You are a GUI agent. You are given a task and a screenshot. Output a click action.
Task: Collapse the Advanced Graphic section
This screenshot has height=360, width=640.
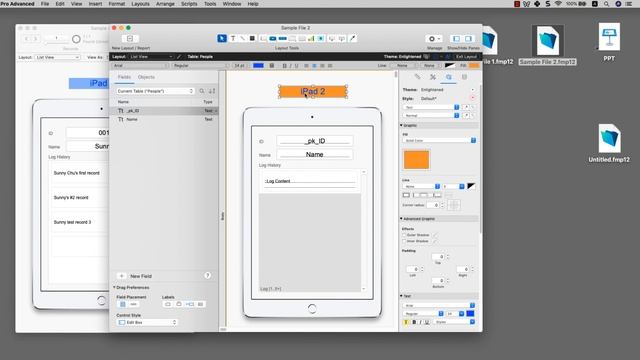tap(401, 219)
